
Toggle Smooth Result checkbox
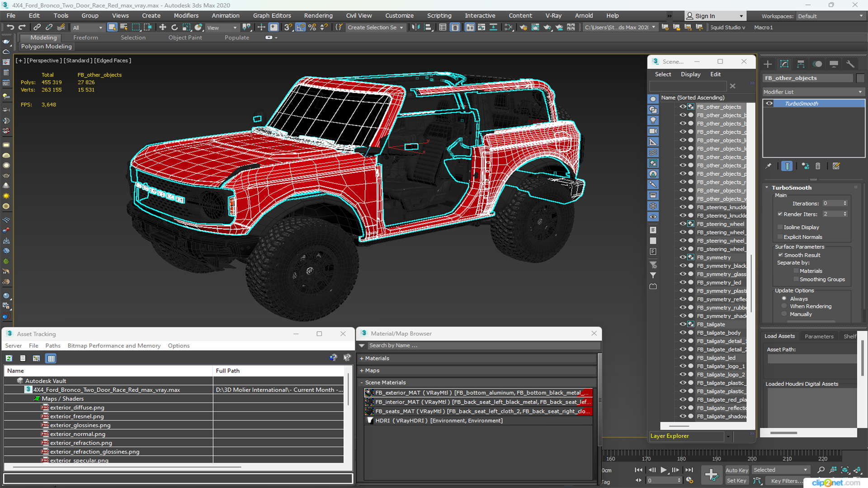click(x=780, y=255)
